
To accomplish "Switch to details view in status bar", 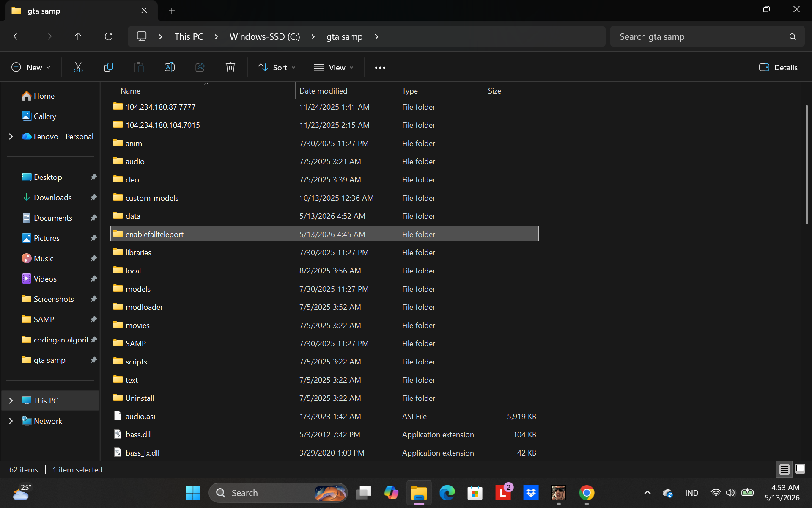I will pos(785,469).
